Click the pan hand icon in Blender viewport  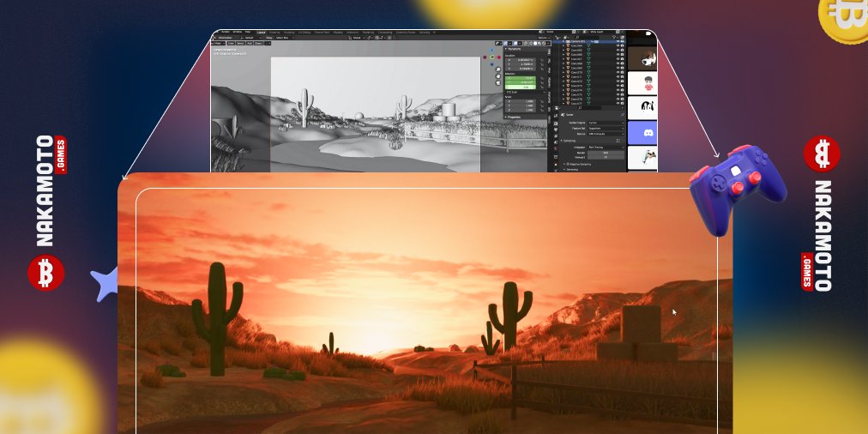[498, 75]
